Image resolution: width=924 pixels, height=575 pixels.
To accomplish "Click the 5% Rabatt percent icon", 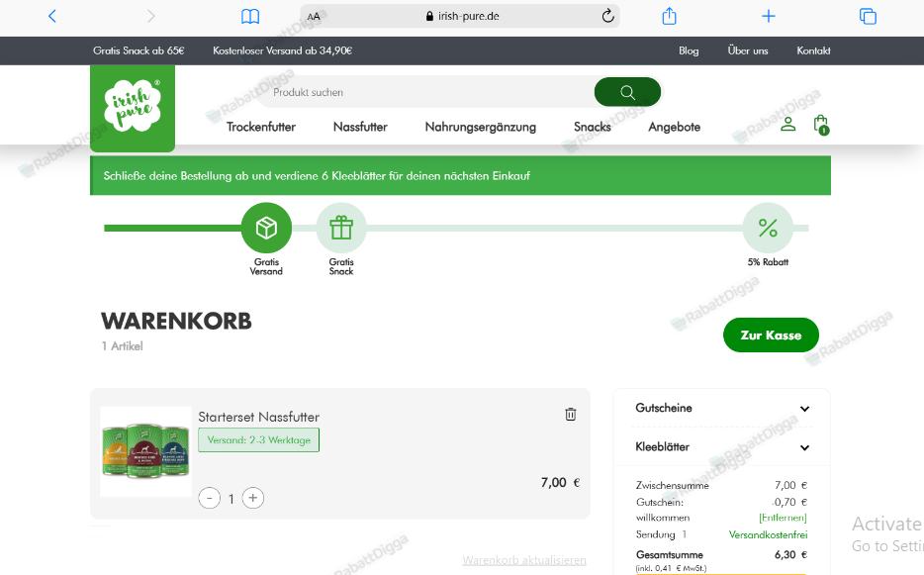I will [x=768, y=228].
